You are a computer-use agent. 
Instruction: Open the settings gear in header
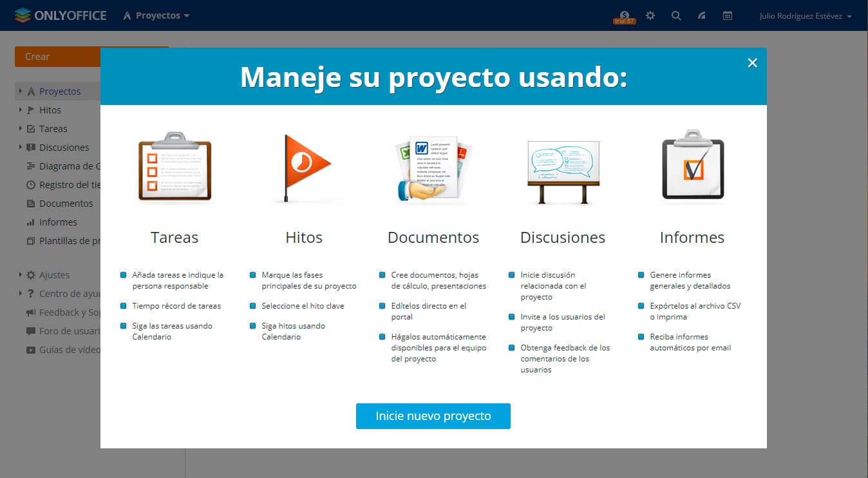tap(650, 15)
